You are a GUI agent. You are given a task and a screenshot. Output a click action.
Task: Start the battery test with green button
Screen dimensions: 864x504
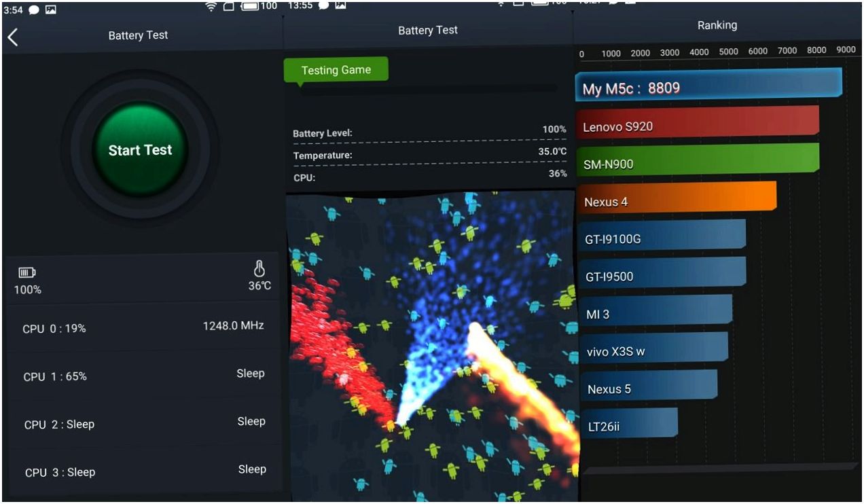point(140,150)
